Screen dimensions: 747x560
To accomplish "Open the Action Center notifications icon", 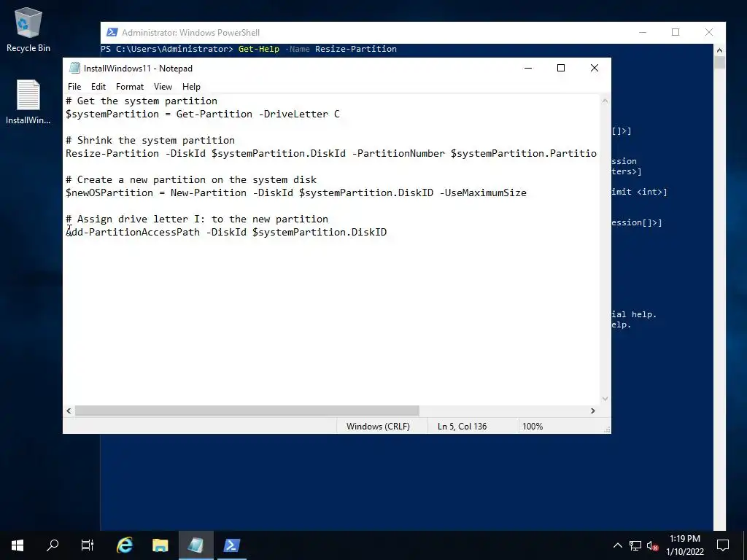I will coord(723,545).
